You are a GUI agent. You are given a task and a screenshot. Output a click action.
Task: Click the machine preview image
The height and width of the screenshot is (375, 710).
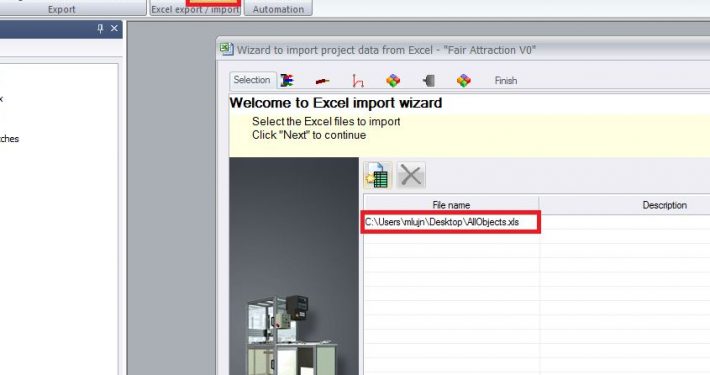click(x=294, y=266)
